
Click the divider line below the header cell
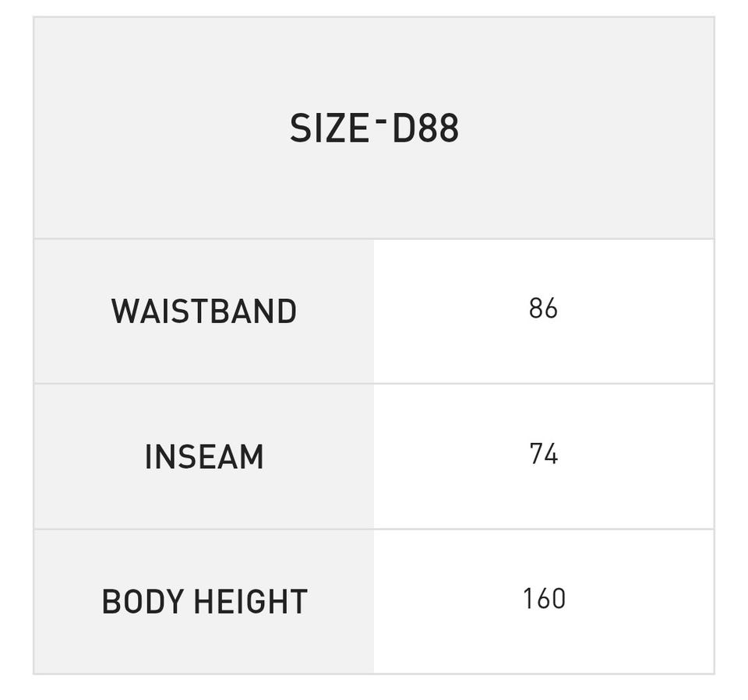374,239
